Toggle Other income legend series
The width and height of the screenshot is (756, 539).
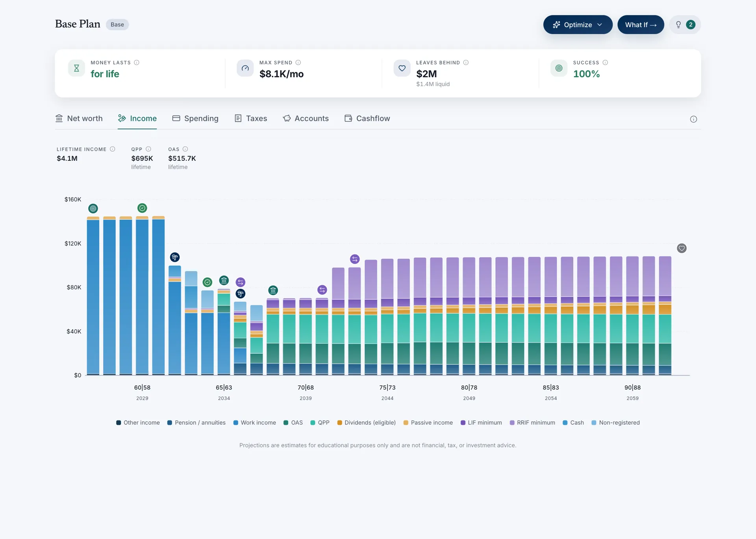pyautogui.click(x=138, y=423)
